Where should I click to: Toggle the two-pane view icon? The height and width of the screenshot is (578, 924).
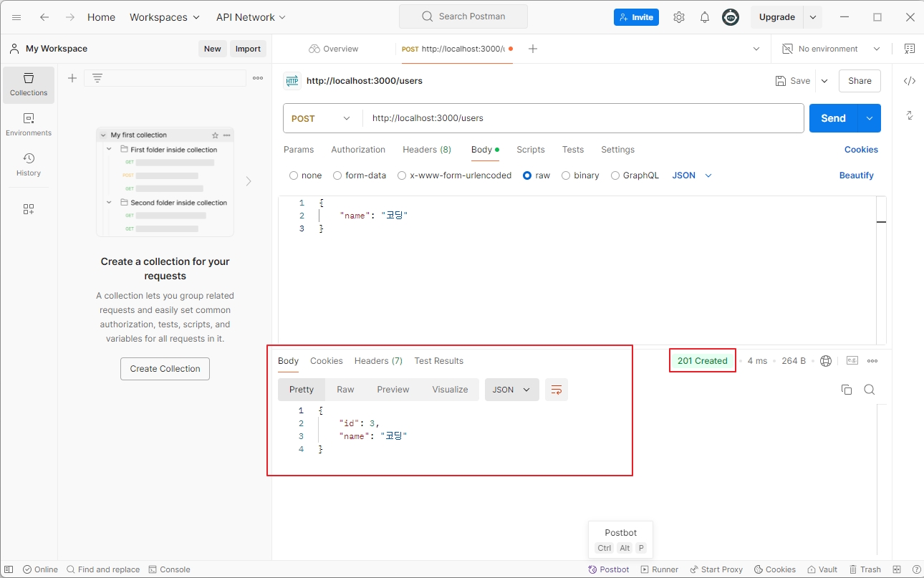[x=898, y=569]
